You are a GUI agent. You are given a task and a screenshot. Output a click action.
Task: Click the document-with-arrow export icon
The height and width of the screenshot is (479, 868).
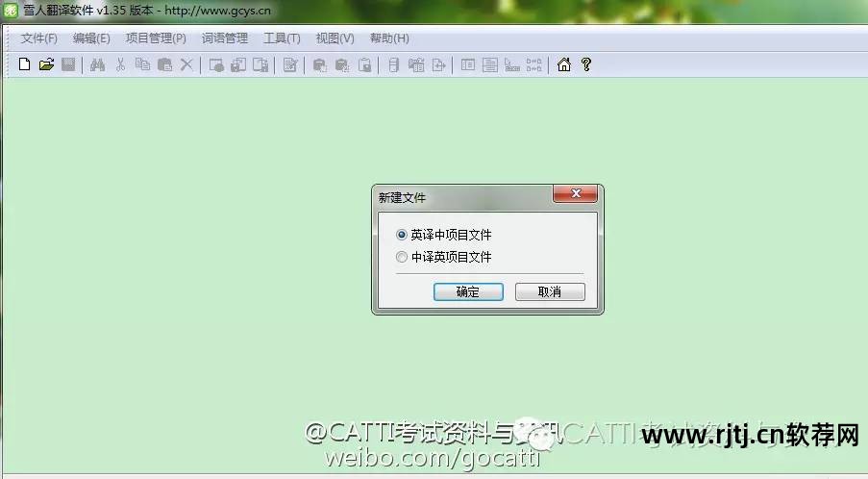(438, 64)
